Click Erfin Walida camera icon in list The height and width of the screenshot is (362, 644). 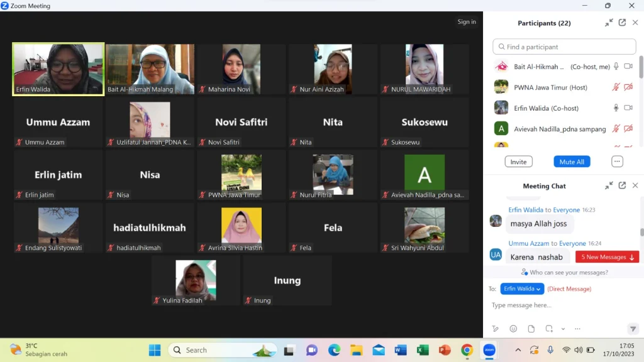tap(628, 108)
